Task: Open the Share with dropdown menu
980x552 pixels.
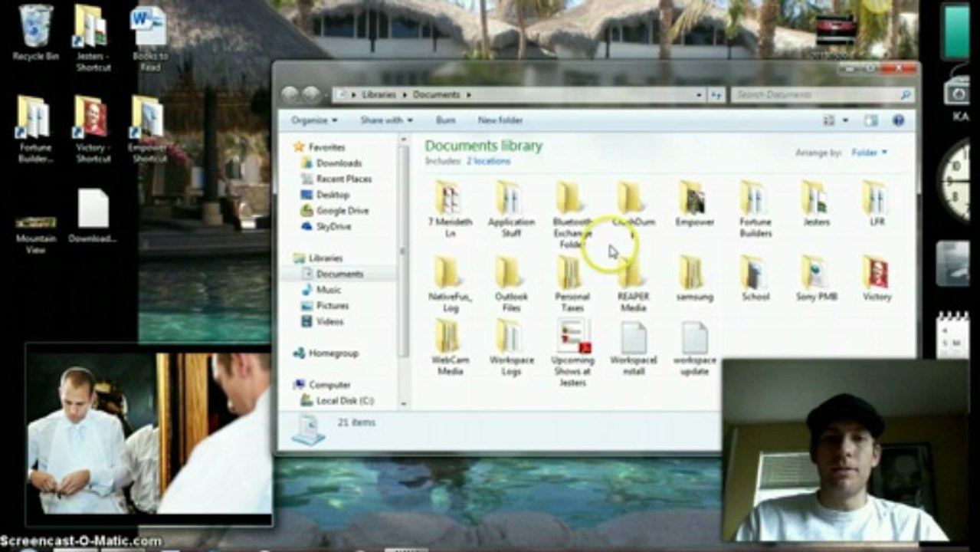Action: (386, 120)
